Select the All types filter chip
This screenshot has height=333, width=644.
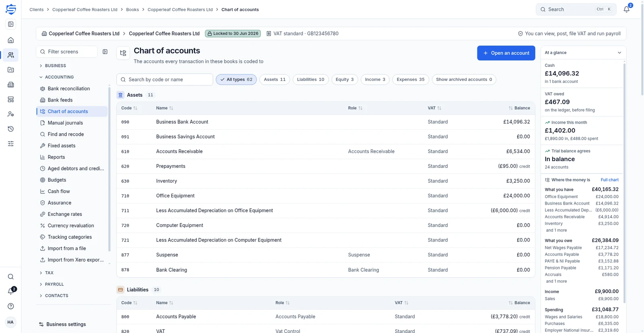[x=236, y=79]
